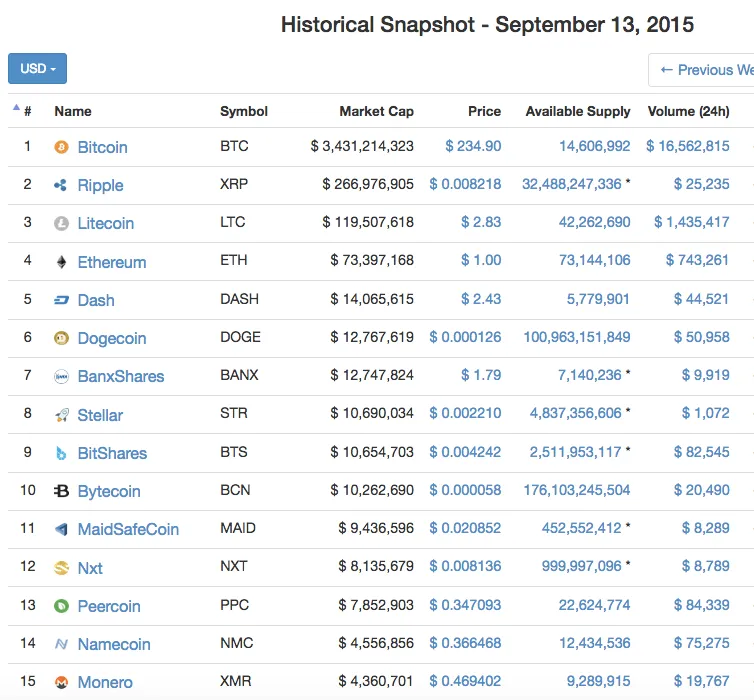Select the MAID symbol cell
754x700 pixels.
(x=238, y=528)
